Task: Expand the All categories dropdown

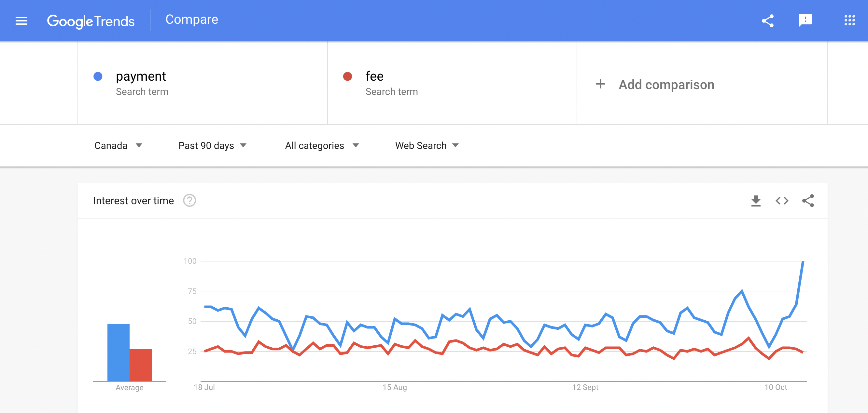Action: click(x=322, y=146)
